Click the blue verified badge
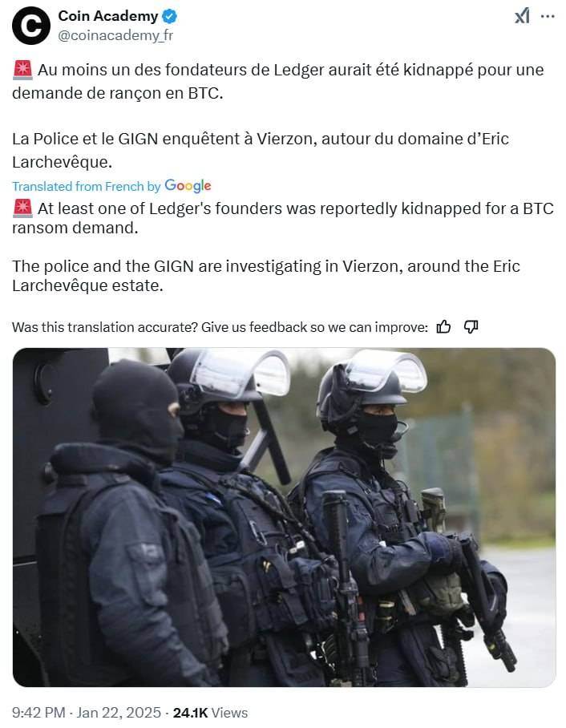Image resolution: width=566 pixels, height=728 pixels. pyautogui.click(x=169, y=16)
